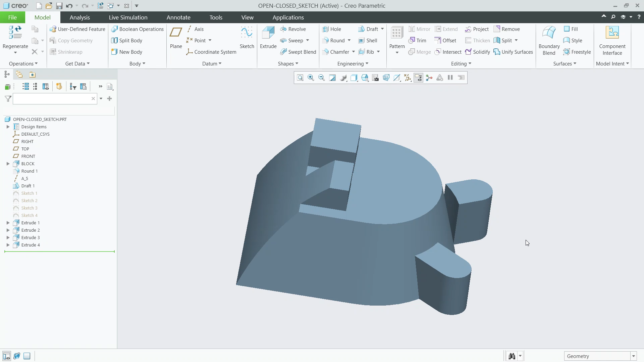
Task: Open the File menu
Action: point(12,17)
